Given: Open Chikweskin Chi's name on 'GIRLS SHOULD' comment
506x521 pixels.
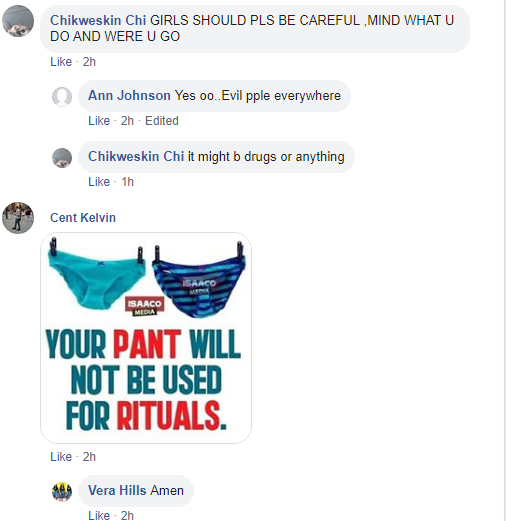Looking at the screenshot, I should pos(98,20).
